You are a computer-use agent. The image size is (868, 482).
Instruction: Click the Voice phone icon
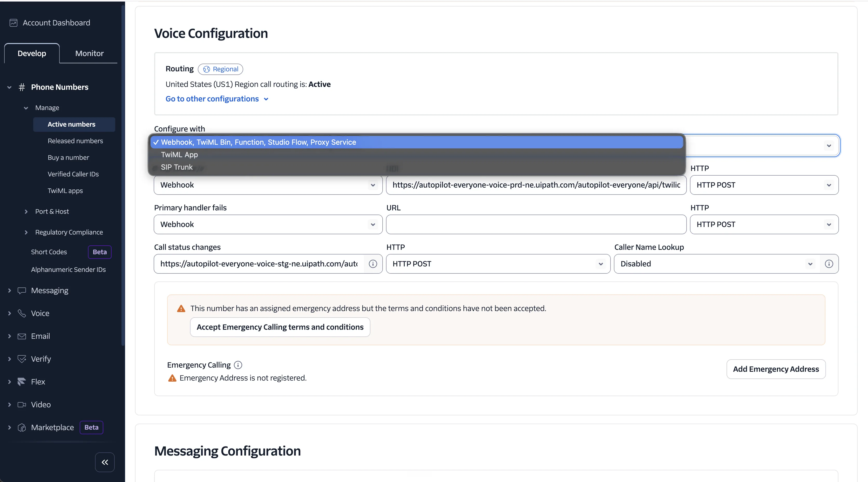(x=22, y=313)
